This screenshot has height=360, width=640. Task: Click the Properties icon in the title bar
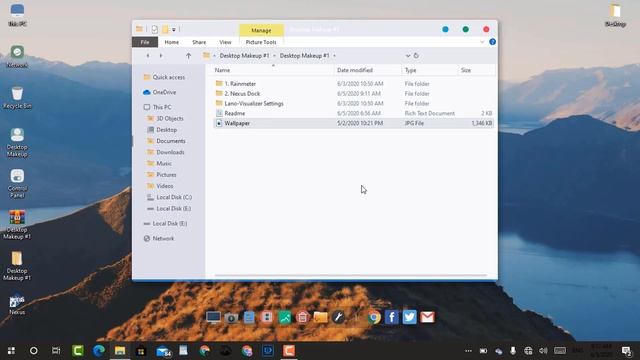[155, 29]
